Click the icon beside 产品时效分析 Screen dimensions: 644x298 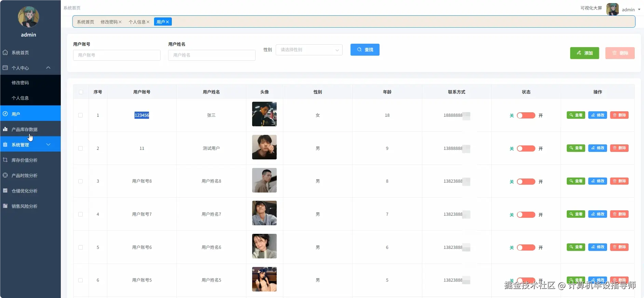point(5,175)
